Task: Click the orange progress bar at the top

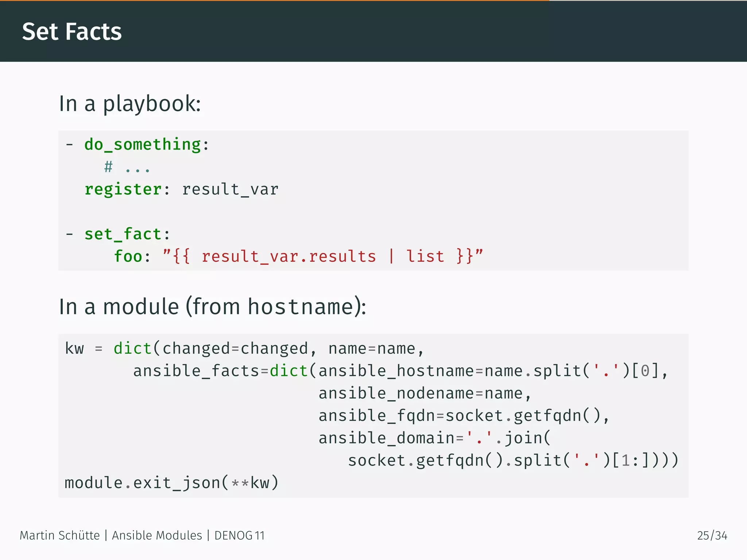Action: 274,1
